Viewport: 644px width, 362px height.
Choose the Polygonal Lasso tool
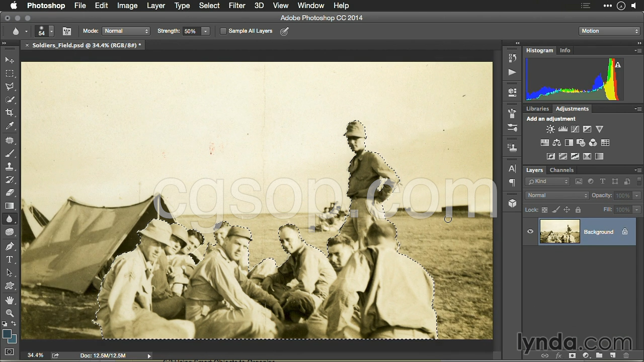(10, 86)
